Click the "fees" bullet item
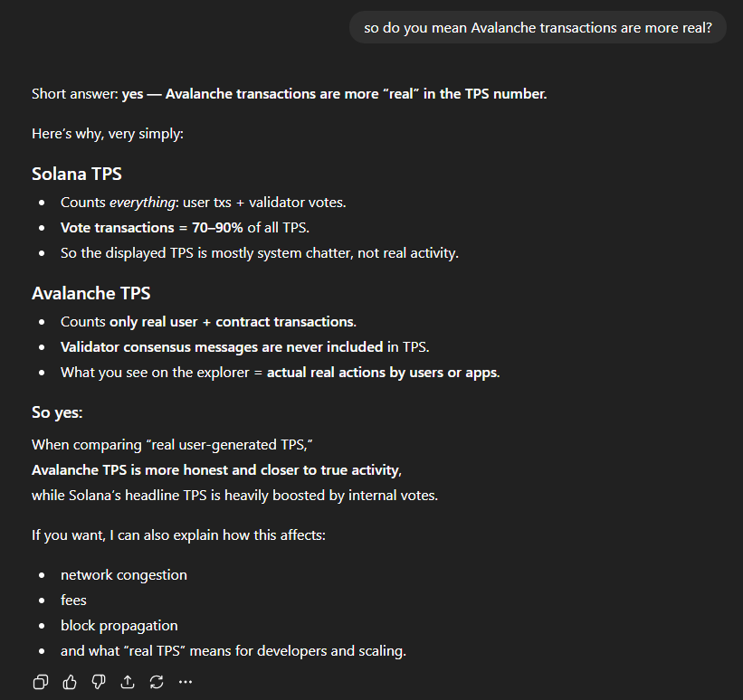The image size is (743, 700). (x=74, y=601)
